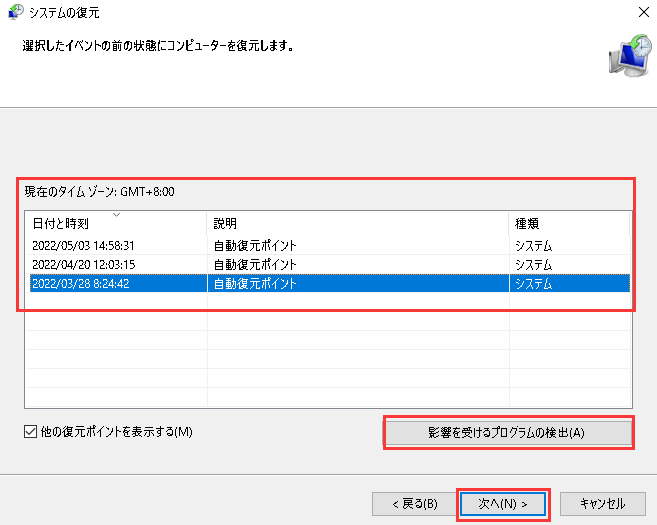
Task: Click システム type in the highlighted 2022/03/28 row
Action: pyautogui.click(x=533, y=284)
